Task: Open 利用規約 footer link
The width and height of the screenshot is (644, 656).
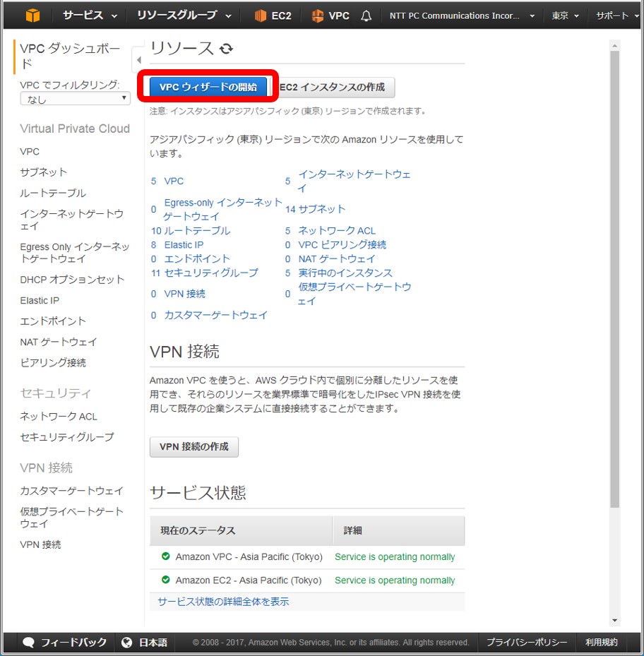Action: pos(602,642)
